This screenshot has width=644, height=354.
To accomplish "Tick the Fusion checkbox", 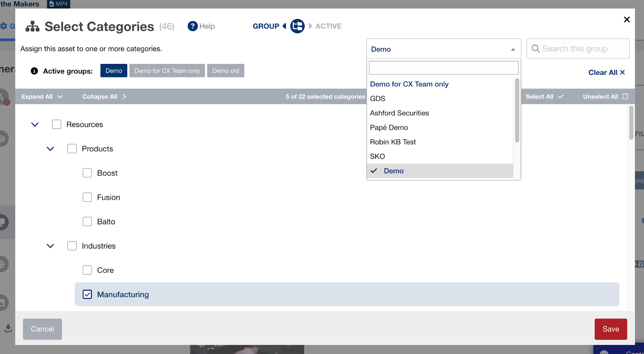I will click(x=87, y=197).
